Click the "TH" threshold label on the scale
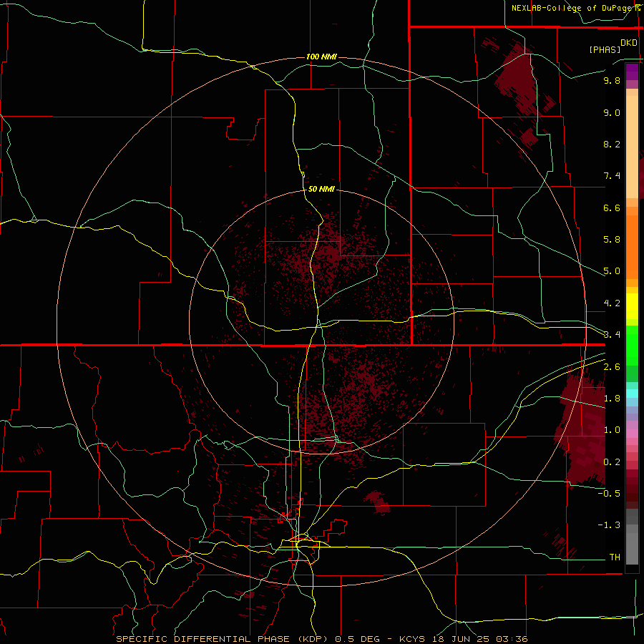 click(615, 557)
